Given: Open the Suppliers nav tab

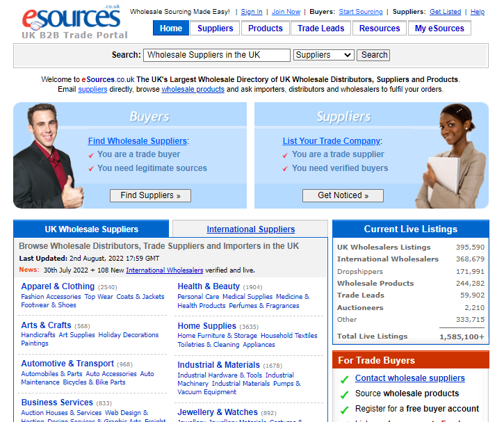Looking at the screenshot, I should click(215, 29).
